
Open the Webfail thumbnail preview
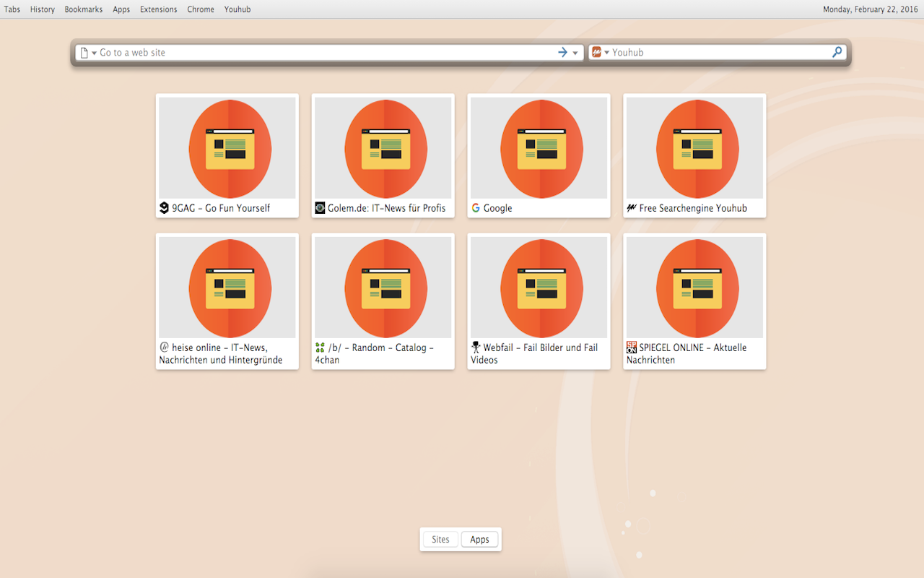[x=539, y=288]
